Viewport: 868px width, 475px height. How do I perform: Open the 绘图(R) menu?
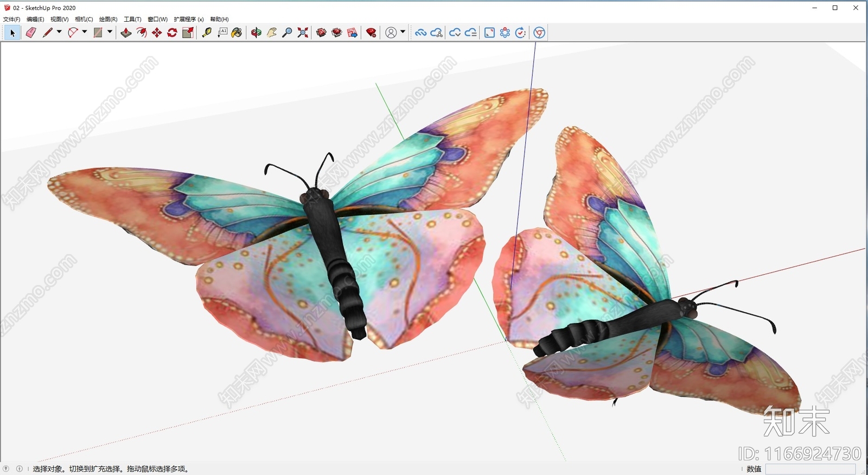[x=108, y=19]
